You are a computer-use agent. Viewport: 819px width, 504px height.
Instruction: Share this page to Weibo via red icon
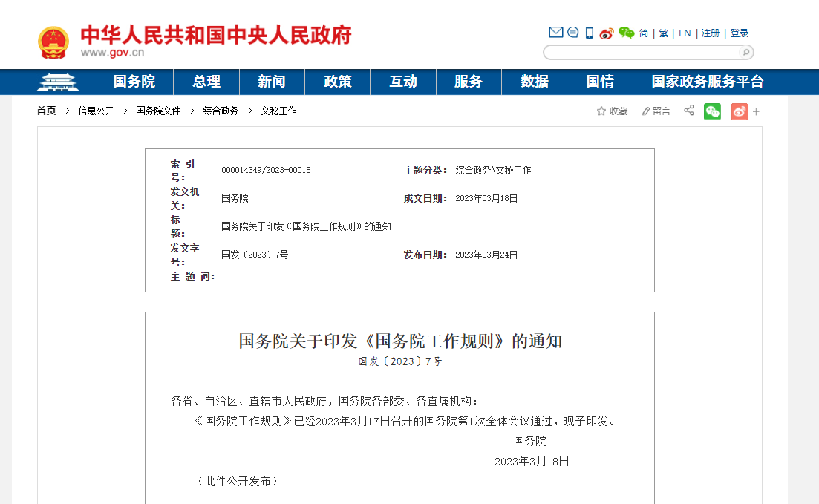[x=738, y=111]
